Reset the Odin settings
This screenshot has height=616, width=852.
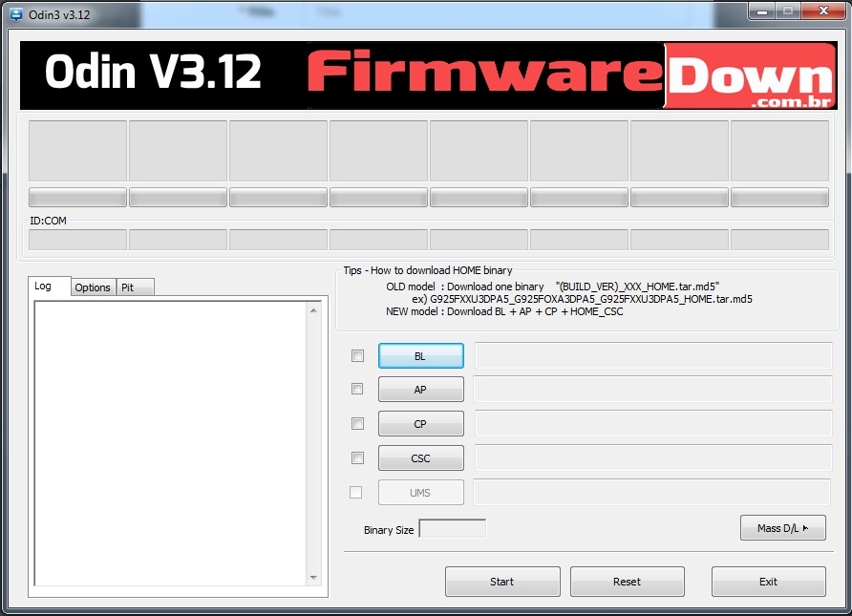tap(627, 582)
